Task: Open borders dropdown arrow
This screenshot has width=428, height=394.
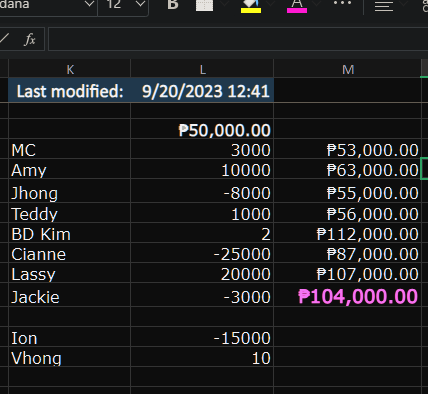Action: click(x=224, y=4)
